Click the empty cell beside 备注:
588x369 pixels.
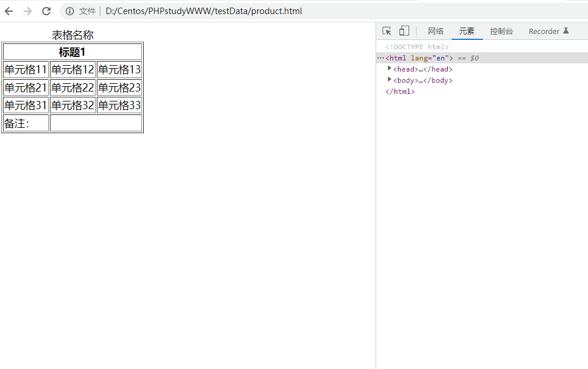click(x=96, y=123)
